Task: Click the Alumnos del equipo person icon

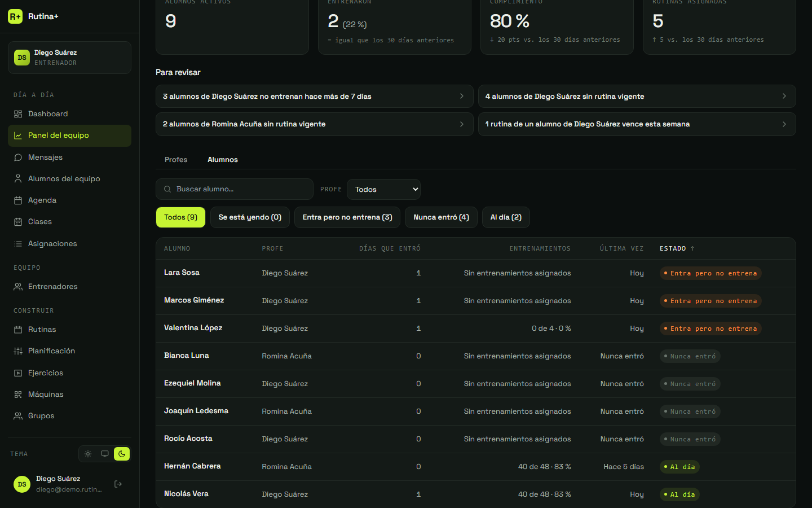Action: tap(18, 179)
